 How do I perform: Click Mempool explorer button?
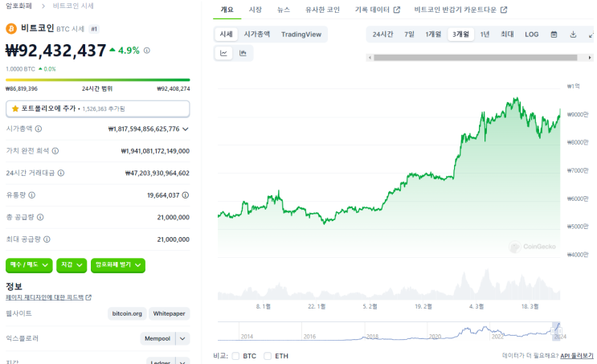(157, 338)
